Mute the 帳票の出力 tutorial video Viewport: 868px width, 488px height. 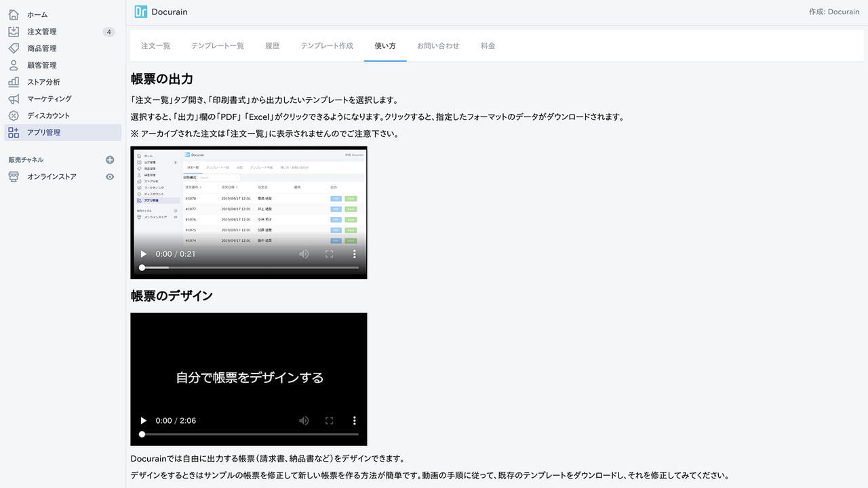(304, 253)
